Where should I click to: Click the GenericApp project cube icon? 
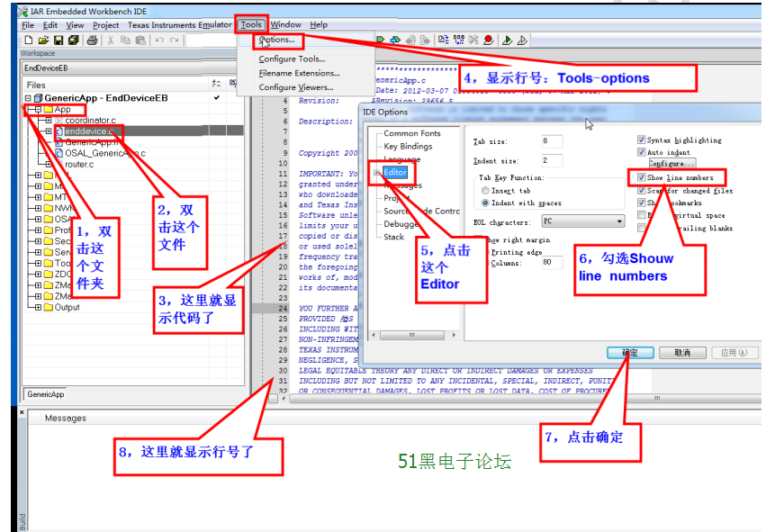[38, 98]
